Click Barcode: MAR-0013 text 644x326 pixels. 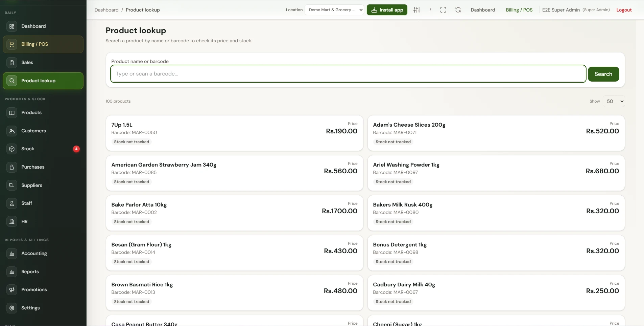[133, 292]
